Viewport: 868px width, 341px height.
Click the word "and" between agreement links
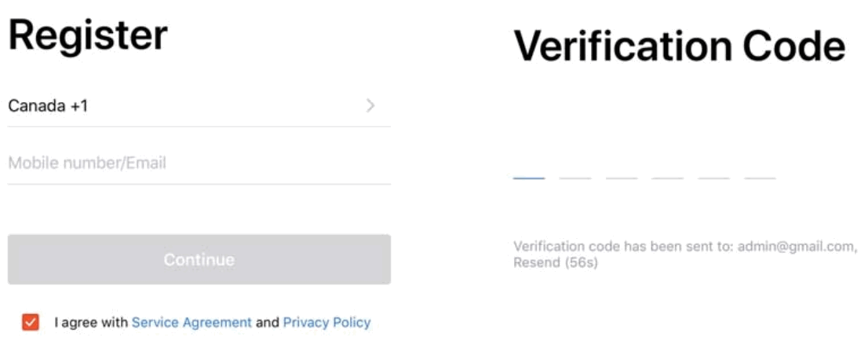pos(268,322)
